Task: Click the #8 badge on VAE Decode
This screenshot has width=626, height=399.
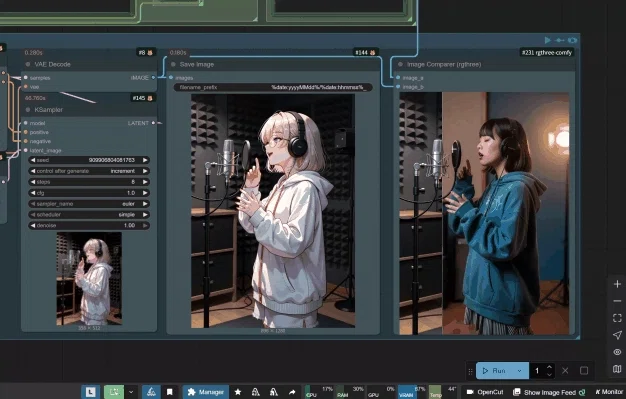Action: pos(145,53)
